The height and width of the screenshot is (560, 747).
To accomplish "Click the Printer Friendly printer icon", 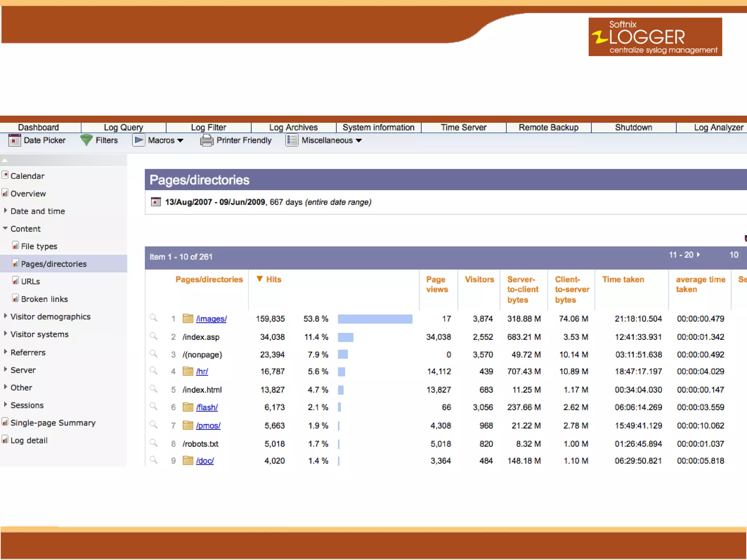I will tap(206, 140).
